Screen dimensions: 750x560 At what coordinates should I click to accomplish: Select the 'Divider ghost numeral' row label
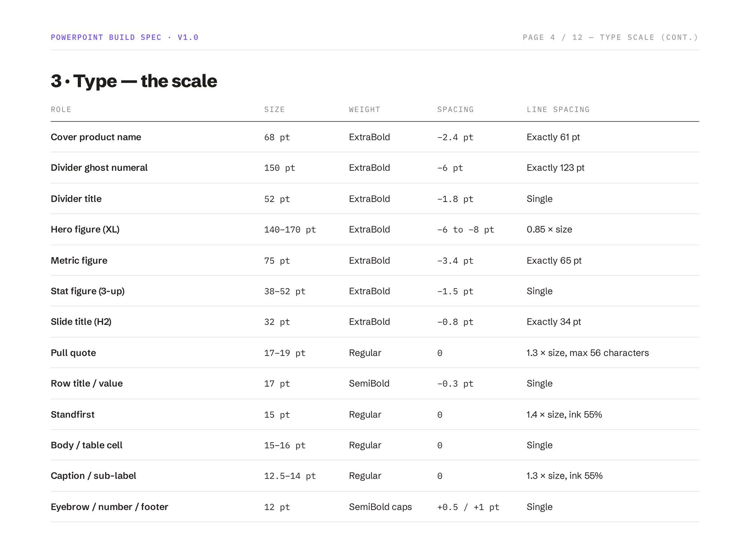click(99, 168)
